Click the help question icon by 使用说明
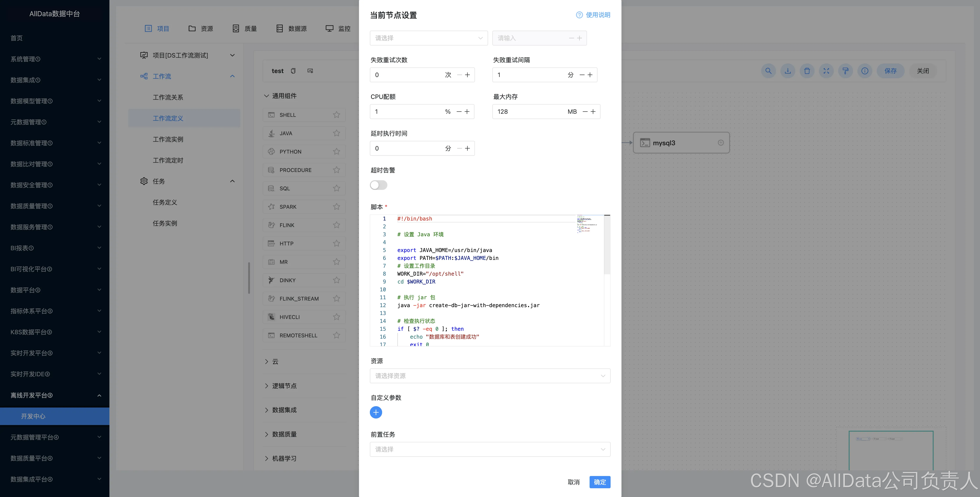 (579, 15)
